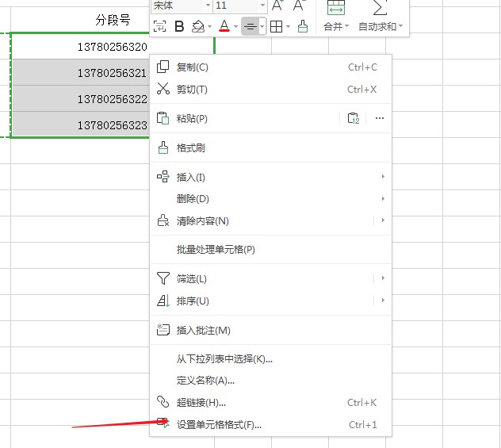Open the 插入(I) submenu
Viewport: 501px width, 448px height.
coord(191,177)
